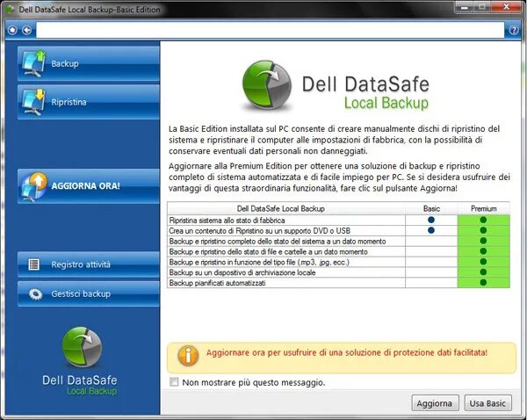The width and height of the screenshot is (527, 420).
Task: Open Registro attività
Action: coord(89,264)
